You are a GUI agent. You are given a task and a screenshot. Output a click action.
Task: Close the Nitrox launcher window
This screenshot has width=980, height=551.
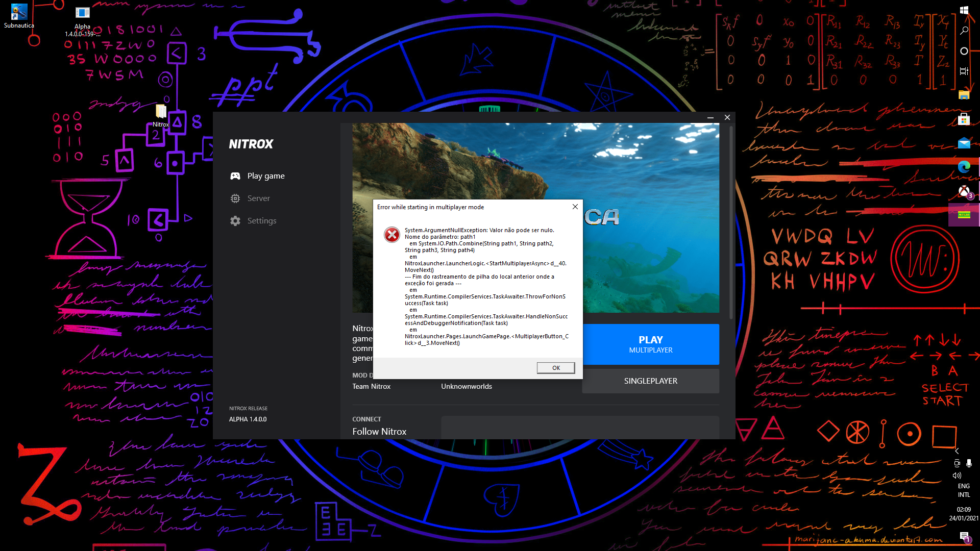727,117
